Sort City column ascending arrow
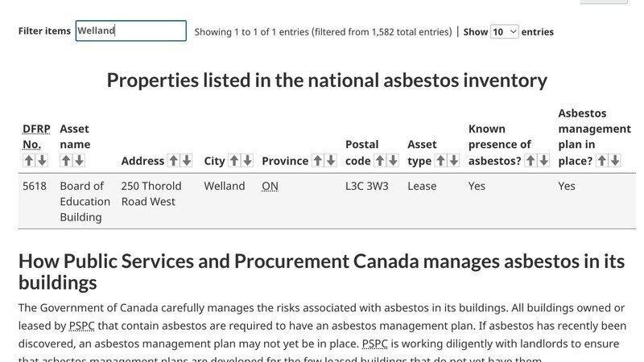 [x=234, y=160]
